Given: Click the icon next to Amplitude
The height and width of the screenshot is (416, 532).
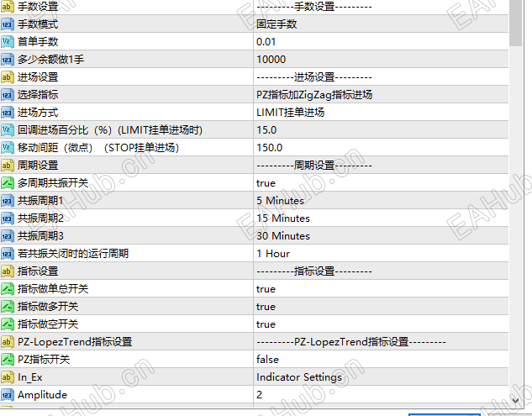Looking at the screenshot, I should [x=7, y=395].
